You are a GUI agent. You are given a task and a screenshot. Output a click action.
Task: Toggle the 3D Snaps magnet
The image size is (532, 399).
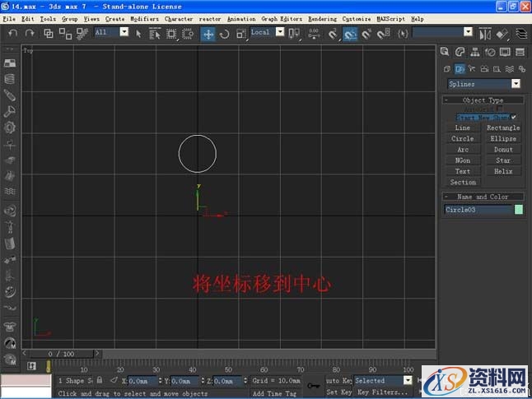click(334, 34)
